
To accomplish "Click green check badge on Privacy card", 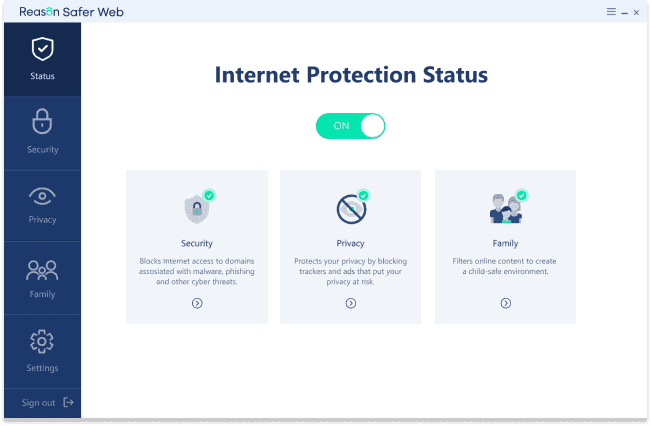I will tap(364, 195).
